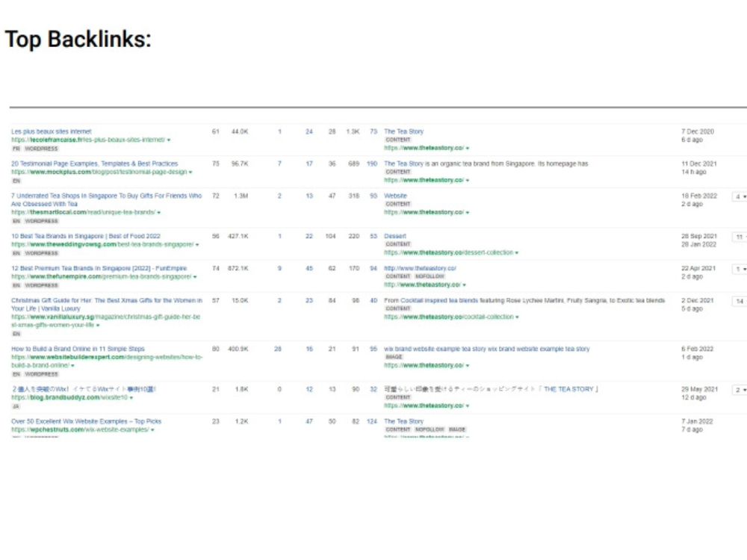Open the 'Les plus beaux sites internet' link
747x560 pixels.
pos(52,131)
